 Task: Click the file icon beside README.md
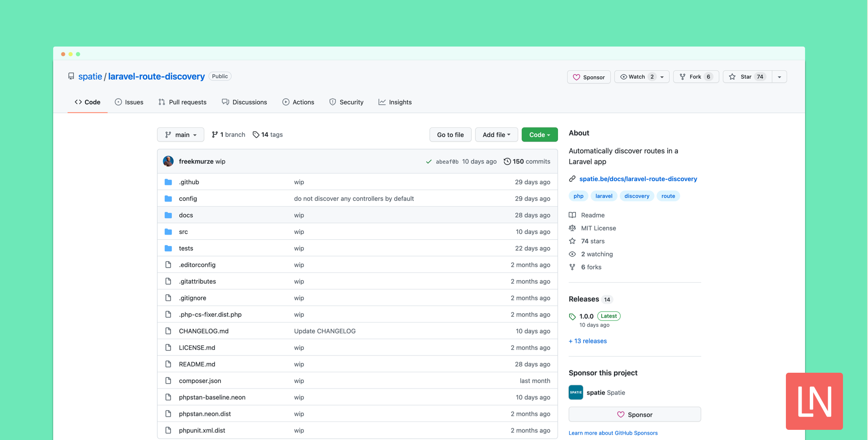point(169,364)
